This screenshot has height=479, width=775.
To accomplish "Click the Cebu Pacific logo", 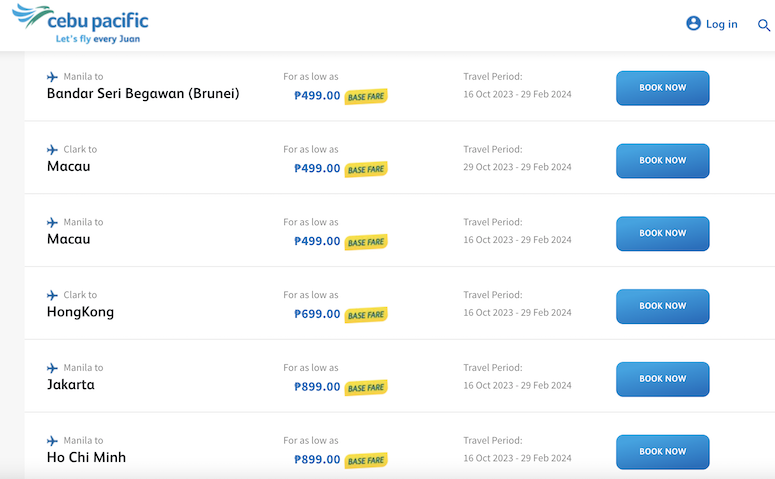I will 80,24.
